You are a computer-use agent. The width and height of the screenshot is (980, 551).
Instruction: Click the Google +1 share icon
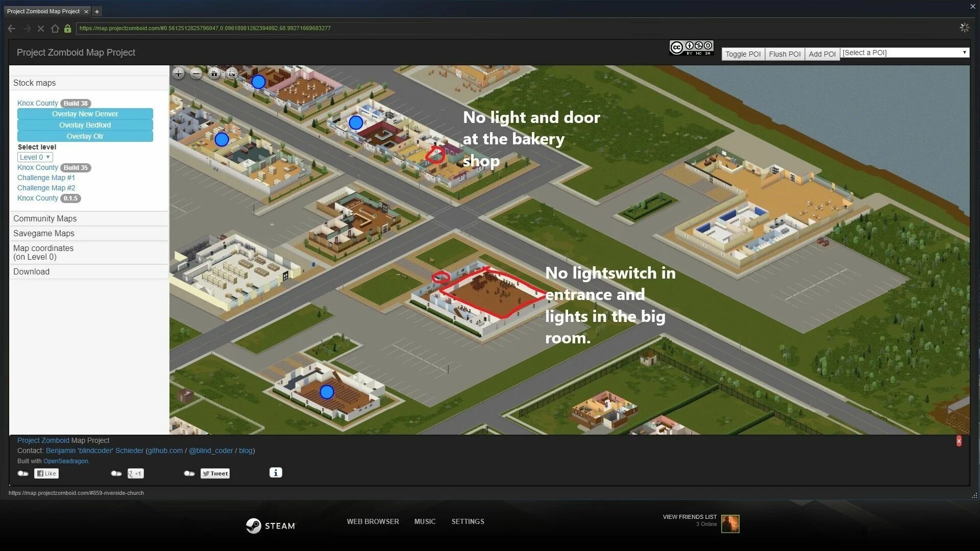pyautogui.click(x=135, y=473)
